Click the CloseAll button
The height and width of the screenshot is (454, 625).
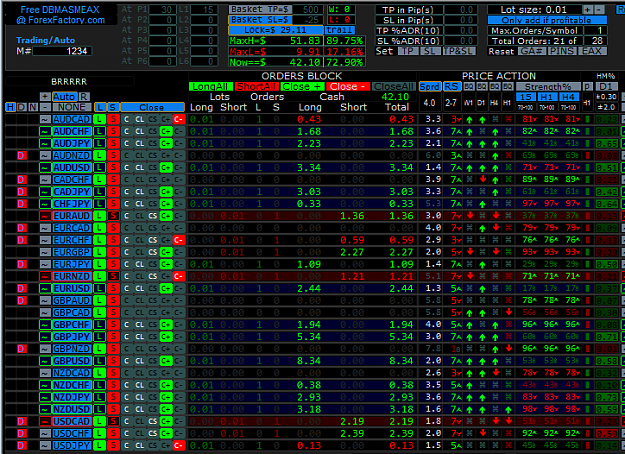pyautogui.click(x=393, y=86)
